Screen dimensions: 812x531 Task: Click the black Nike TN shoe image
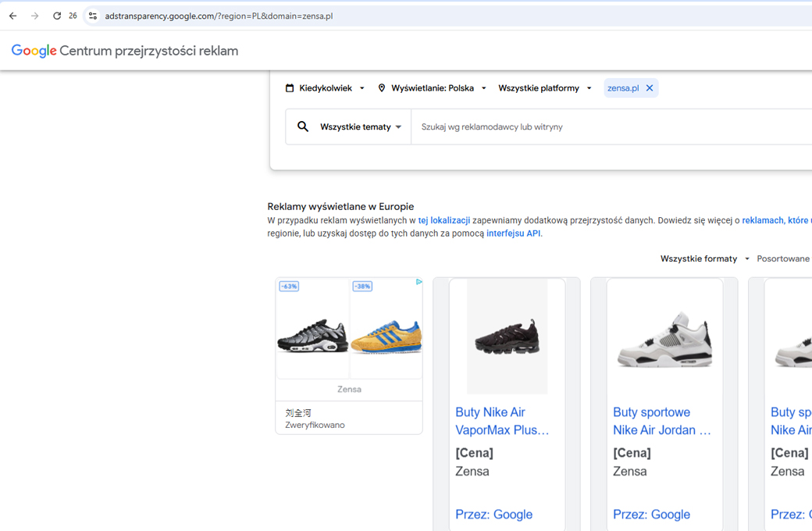click(x=313, y=337)
